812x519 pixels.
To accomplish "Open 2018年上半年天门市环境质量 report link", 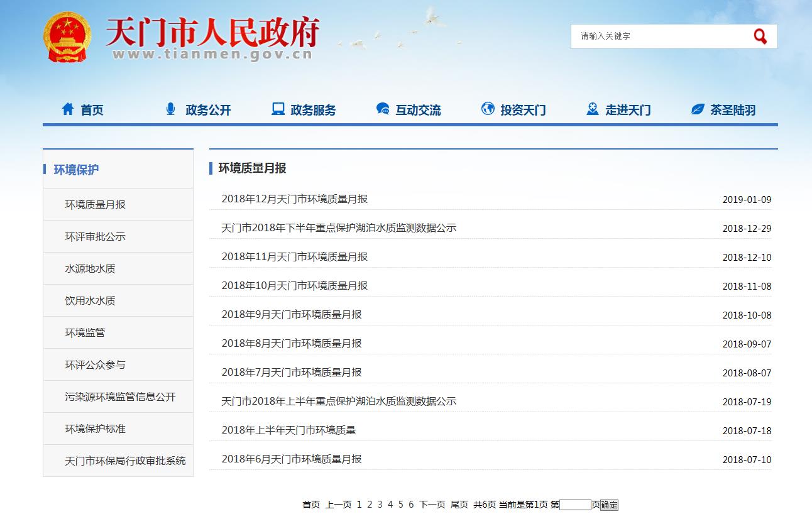I will (x=288, y=430).
